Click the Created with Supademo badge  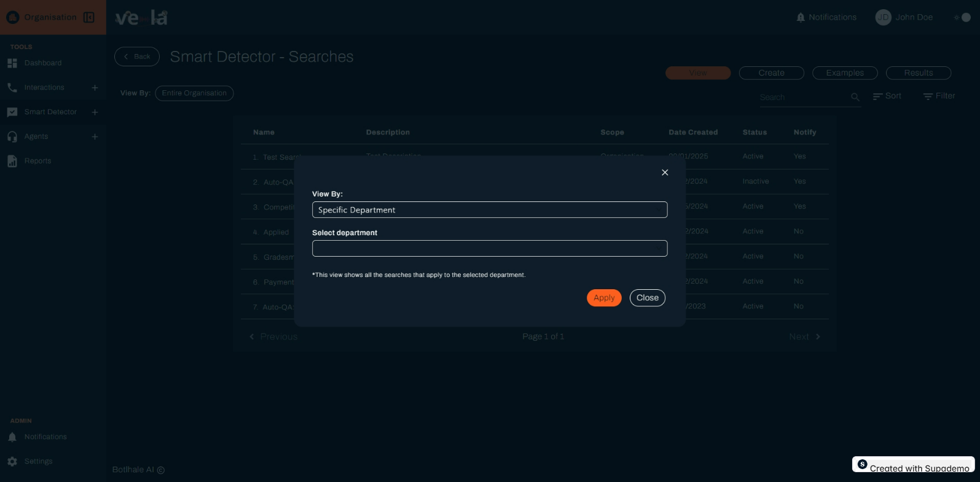pos(913,464)
